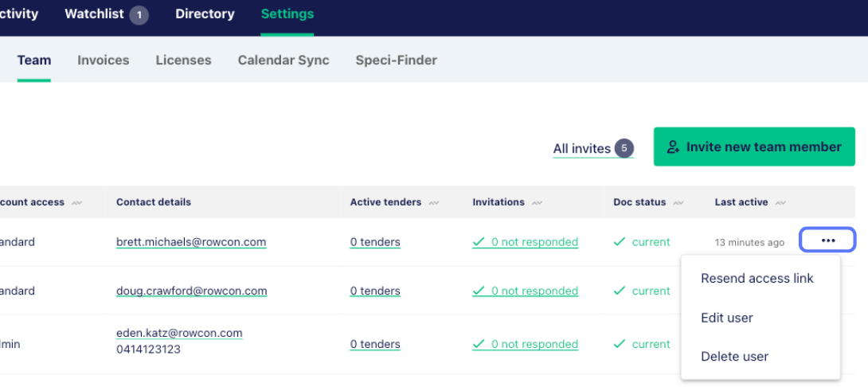Click brett.michaels@rowcon.com email link
868x387 pixels.
coord(191,242)
